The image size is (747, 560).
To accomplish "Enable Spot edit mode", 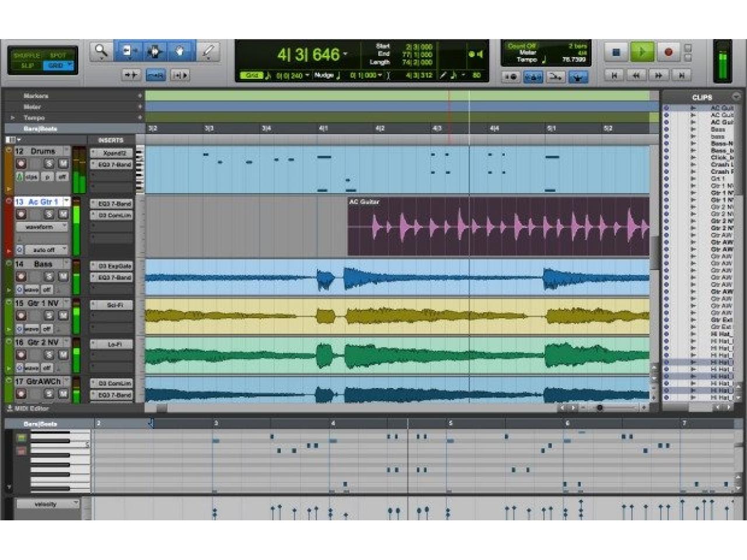I will coord(58,55).
